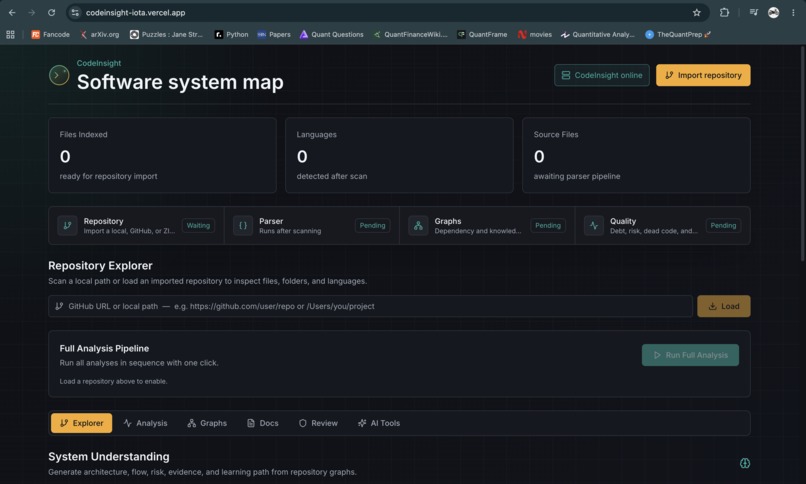Viewport: 806px width, 484px height.
Task: Open the Chrome three-dot menu
Action: (x=793, y=12)
